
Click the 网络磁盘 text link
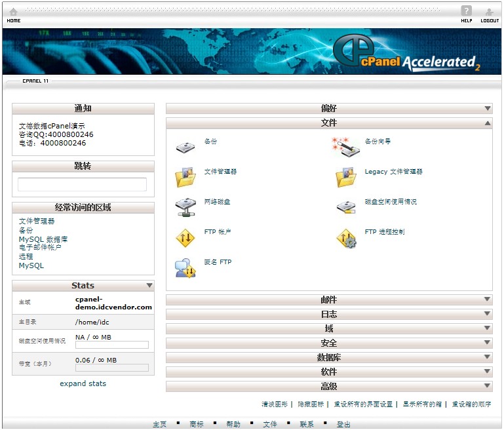(x=218, y=201)
